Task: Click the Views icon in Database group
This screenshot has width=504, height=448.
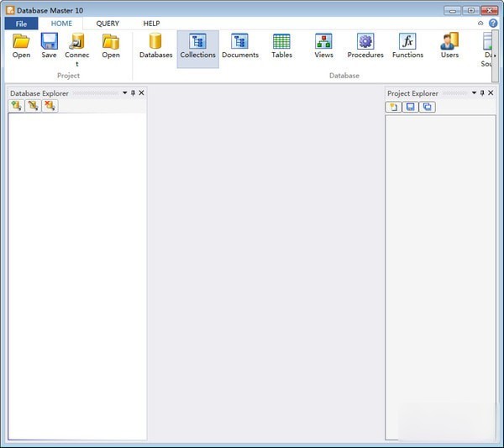Action: [x=323, y=42]
